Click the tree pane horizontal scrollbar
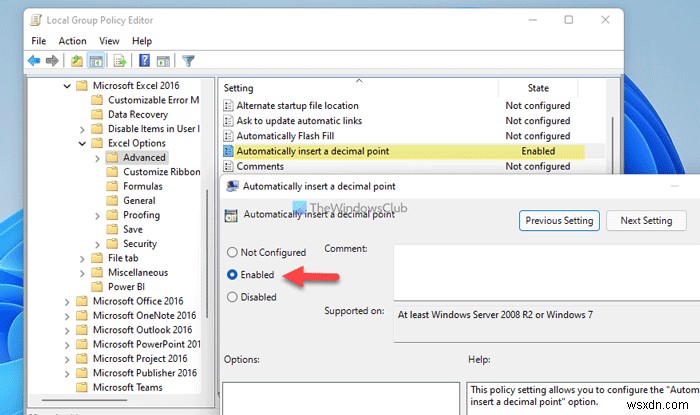The height and width of the screenshot is (415, 700). [84, 400]
